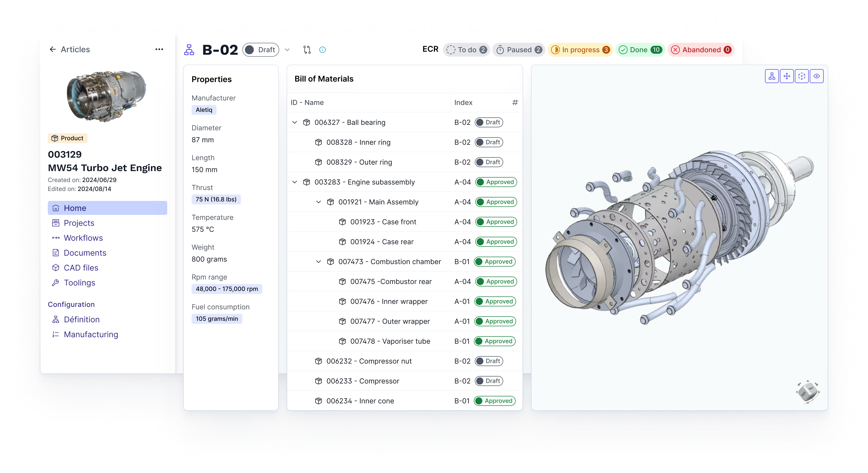Collapse the 007473 Combustion chamber row

(x=319, y=262)
